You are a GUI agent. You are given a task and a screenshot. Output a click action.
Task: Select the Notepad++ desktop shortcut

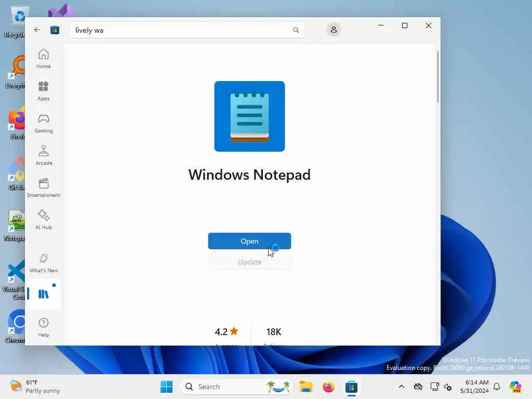15,224
